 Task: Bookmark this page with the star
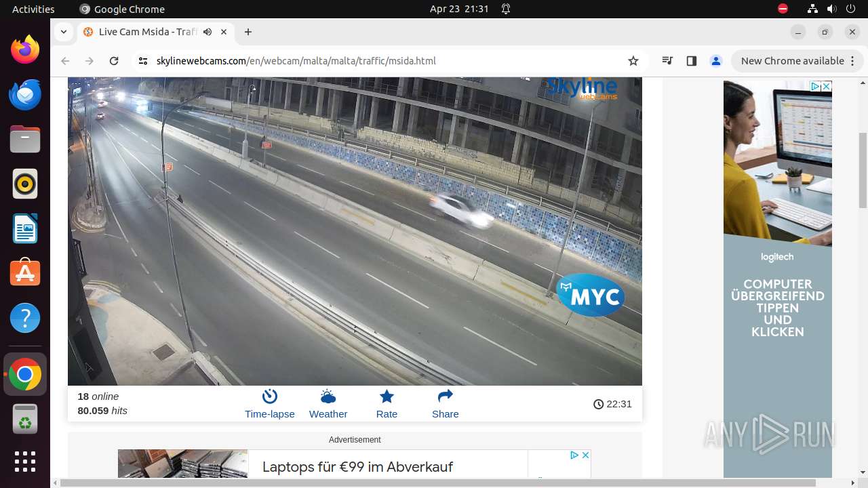(x=633, y=61)
